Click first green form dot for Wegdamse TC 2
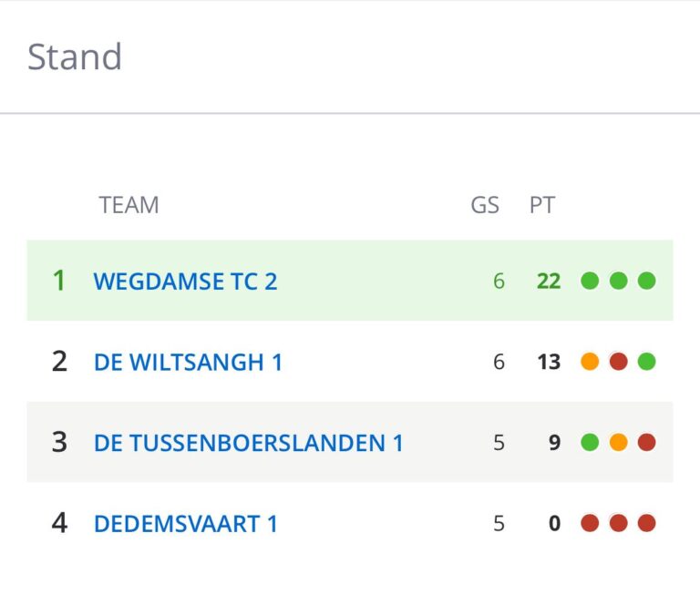700x605 pixels. click(x=590, y=281)
